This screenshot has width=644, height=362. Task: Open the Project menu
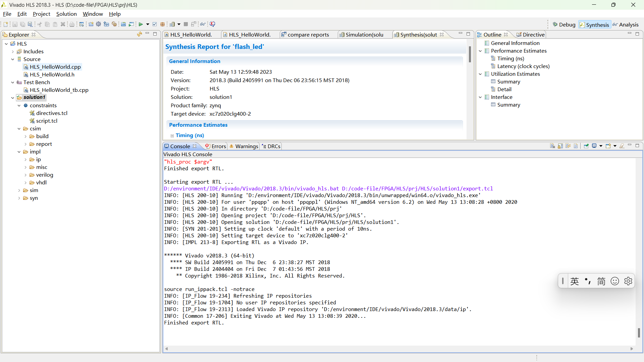pos(42,14)
